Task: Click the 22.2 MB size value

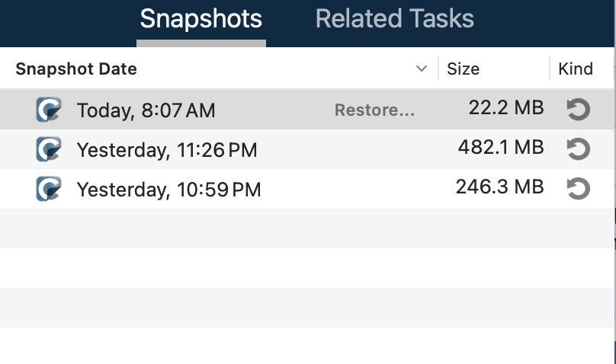Action: click(x=506, y=108)
